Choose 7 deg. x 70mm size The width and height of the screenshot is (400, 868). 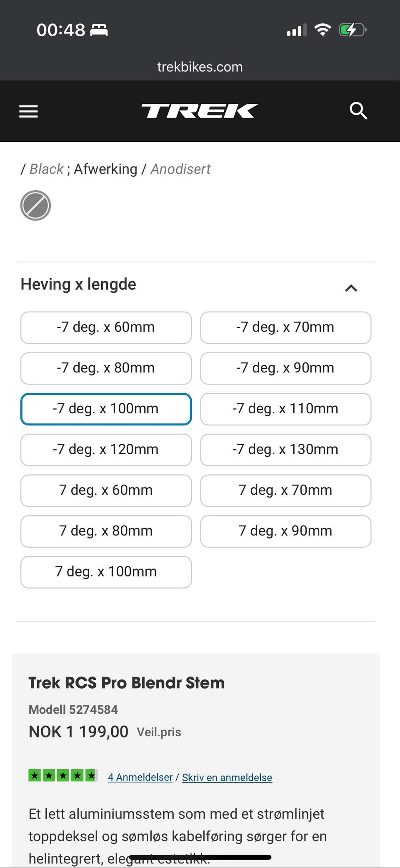(x=285, y=491)
